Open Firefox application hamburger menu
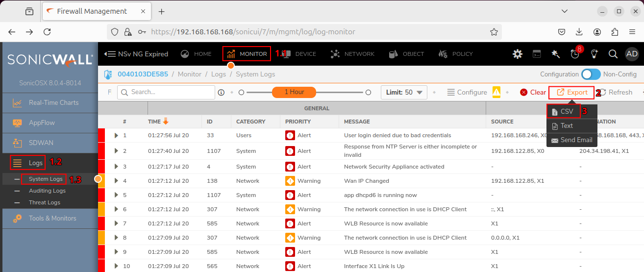The image size is (644, 272). click(x=632, y=32)
